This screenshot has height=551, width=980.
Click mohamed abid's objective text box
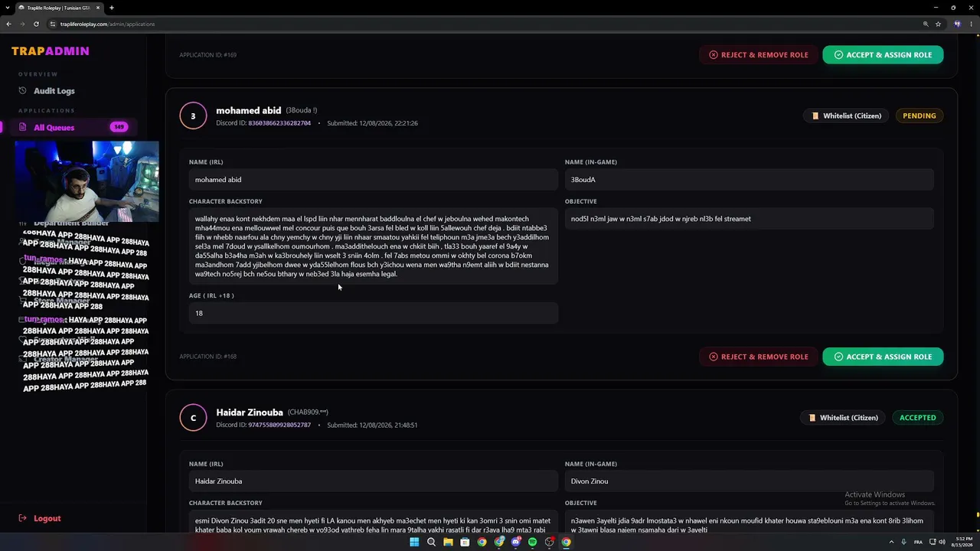click(x=750, y=219)
